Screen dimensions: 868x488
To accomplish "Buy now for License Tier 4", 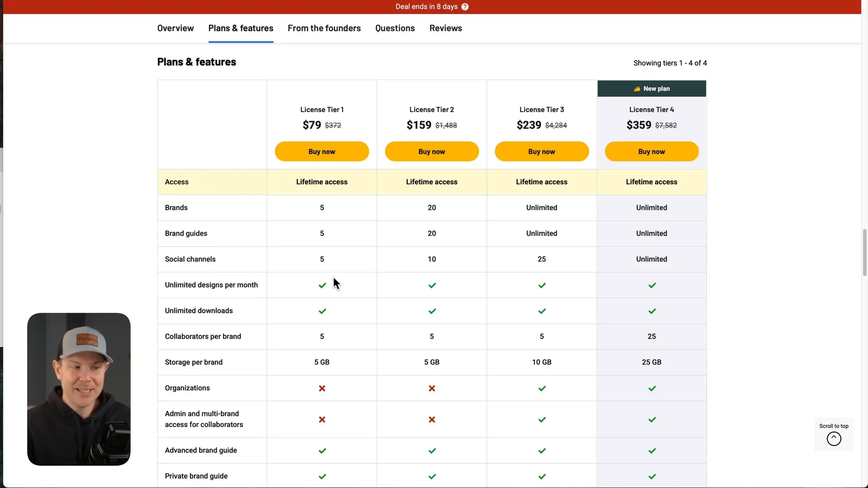I will coord(651,151).
